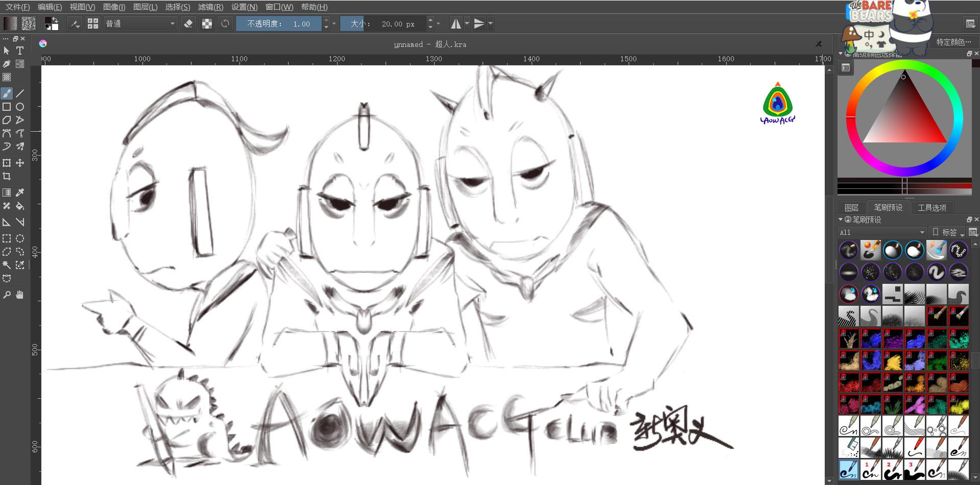The width and height of the screenshot is (980, 485).
Task: Select the straight line tool
Action: pos(20,93)
